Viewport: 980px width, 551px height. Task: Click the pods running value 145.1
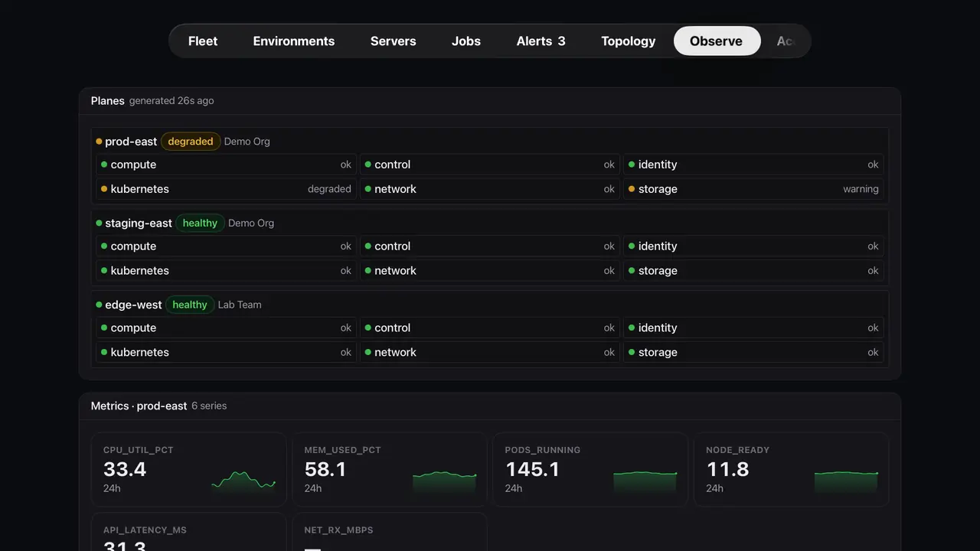coord(532,469)
